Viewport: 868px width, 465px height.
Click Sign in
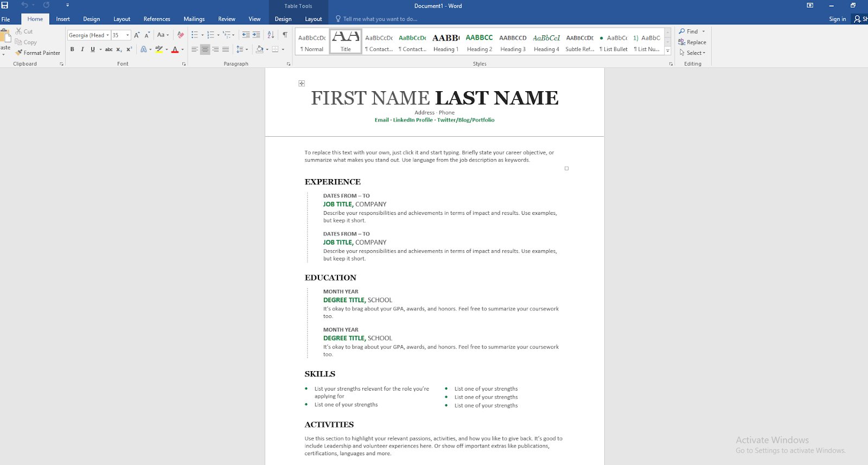coord(837,19)
